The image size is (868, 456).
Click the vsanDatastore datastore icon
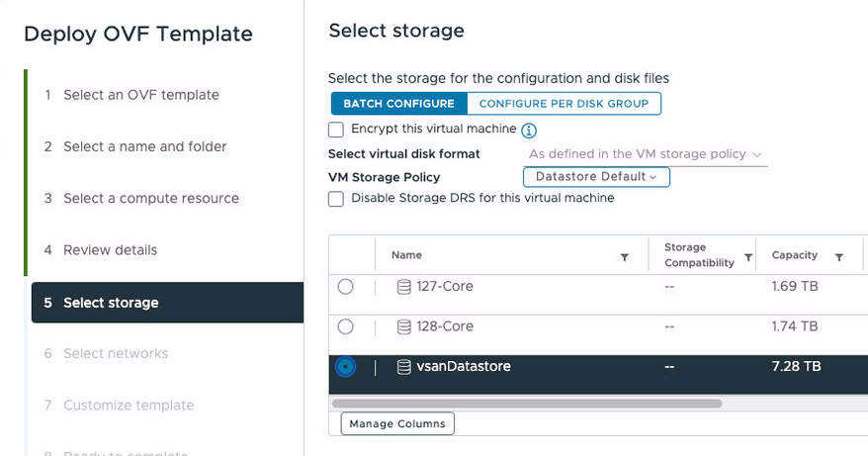(404, 367)
